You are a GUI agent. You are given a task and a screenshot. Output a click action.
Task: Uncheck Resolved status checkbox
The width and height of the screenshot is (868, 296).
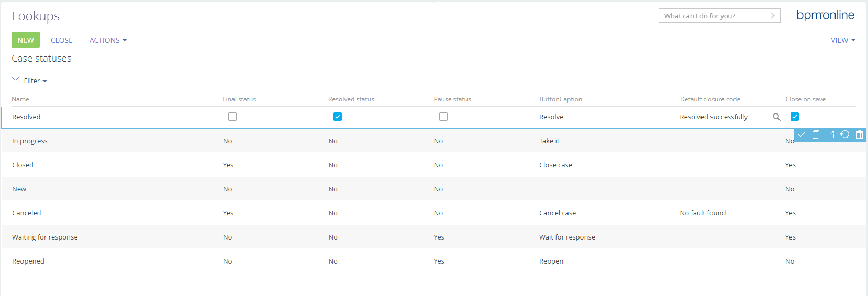pos(338,117)
